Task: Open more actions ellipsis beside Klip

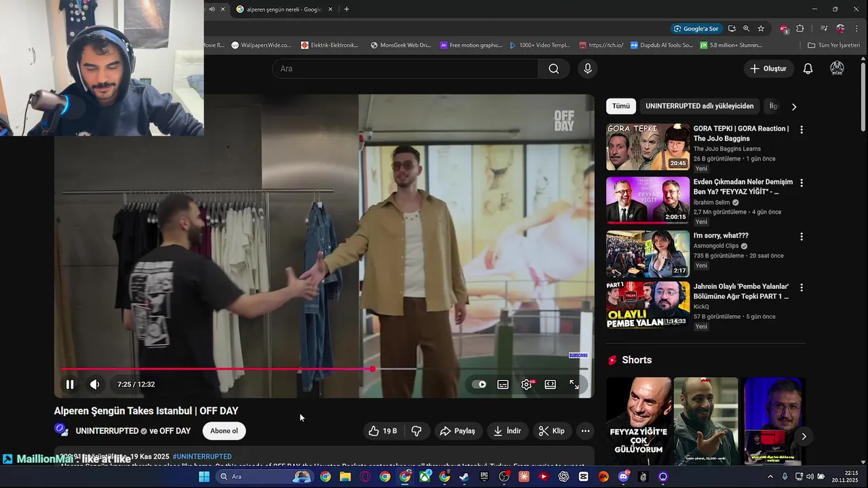Action: point(585,431)
